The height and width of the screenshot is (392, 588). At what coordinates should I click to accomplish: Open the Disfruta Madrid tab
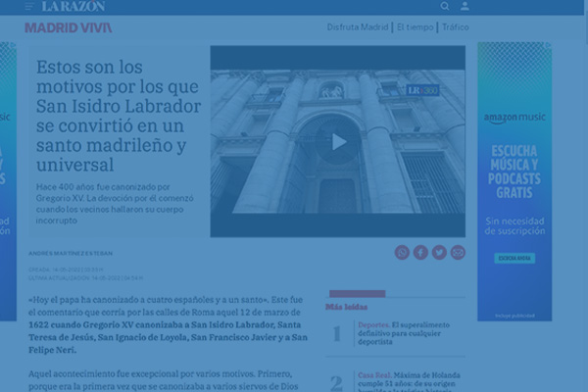(358, 27)
